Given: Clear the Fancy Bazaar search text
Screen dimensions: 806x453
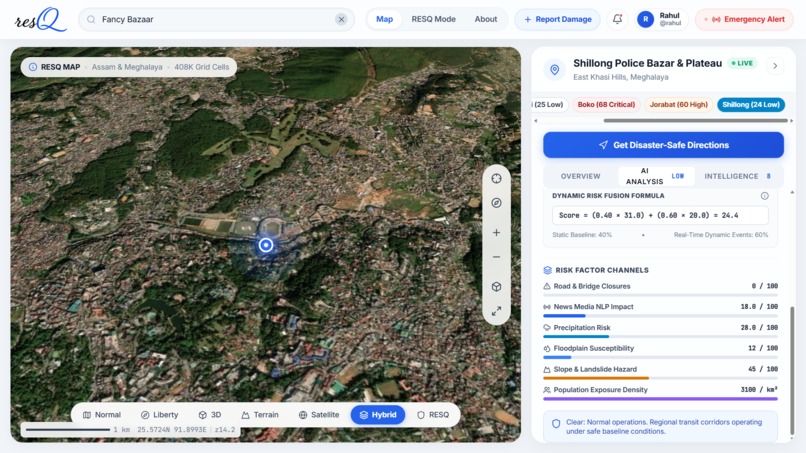Looking at the screenshot, I should click(x=341, y=20).
